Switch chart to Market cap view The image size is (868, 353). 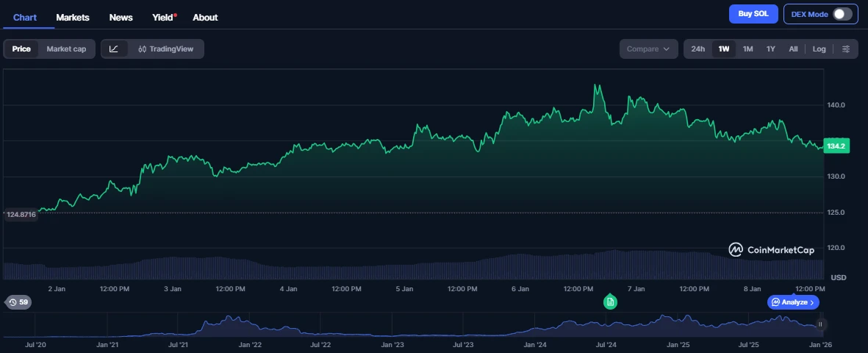pos(66,49)
